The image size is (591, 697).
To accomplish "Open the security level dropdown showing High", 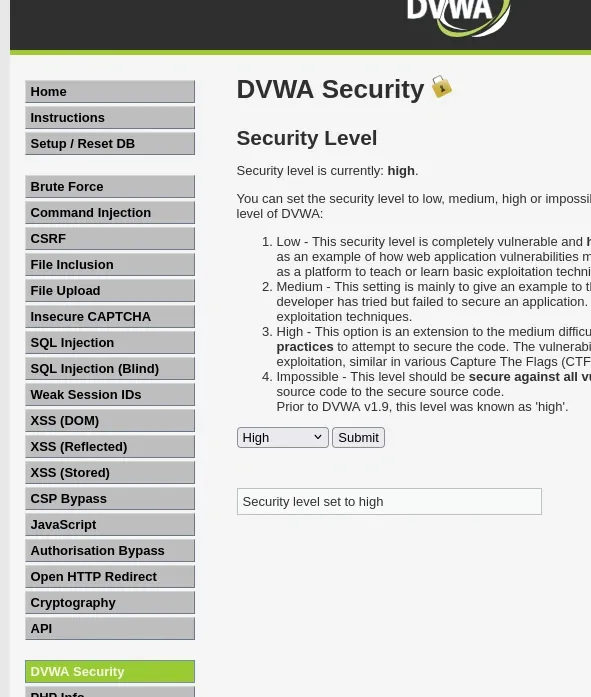I will 283,438.
